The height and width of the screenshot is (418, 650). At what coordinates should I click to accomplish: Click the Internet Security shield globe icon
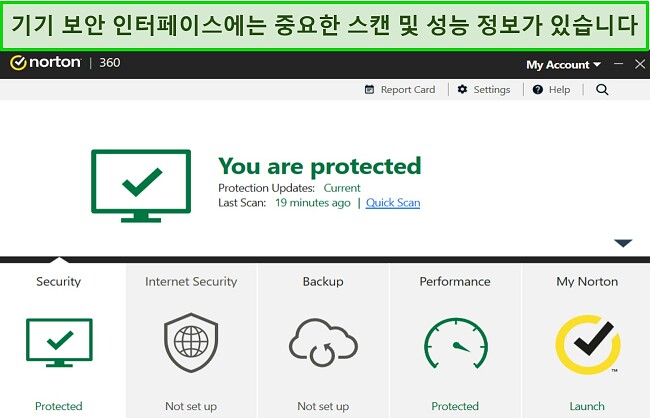[191, 343]
